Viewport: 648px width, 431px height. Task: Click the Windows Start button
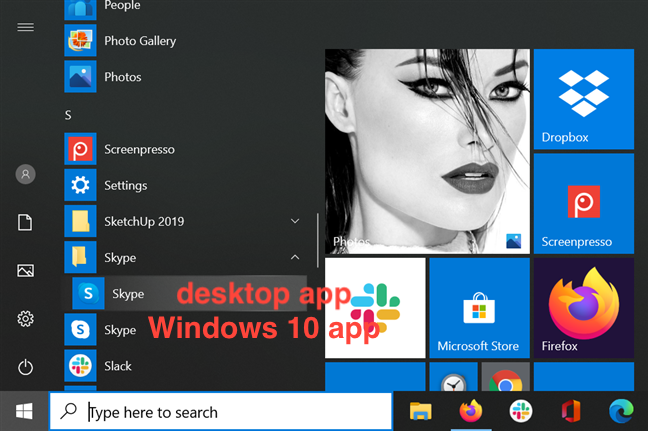point(24,412)
